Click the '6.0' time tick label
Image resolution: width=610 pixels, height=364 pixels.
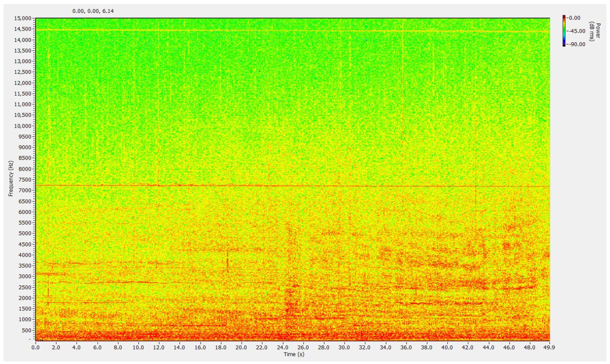pos(97,347)
